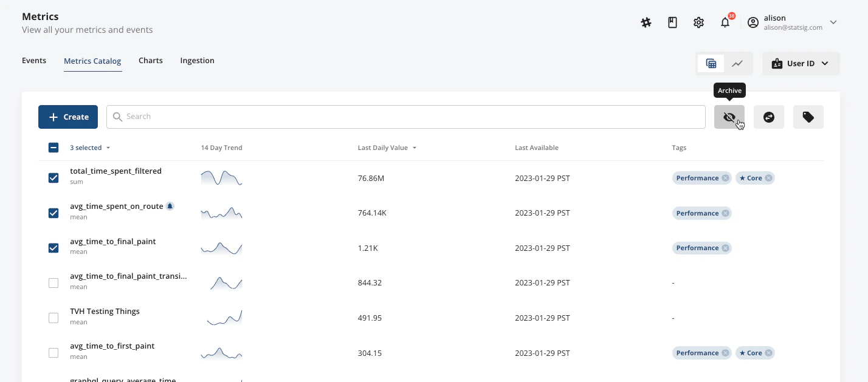
Task: Switch to line chart view icon
Action: tap(737, 63)
